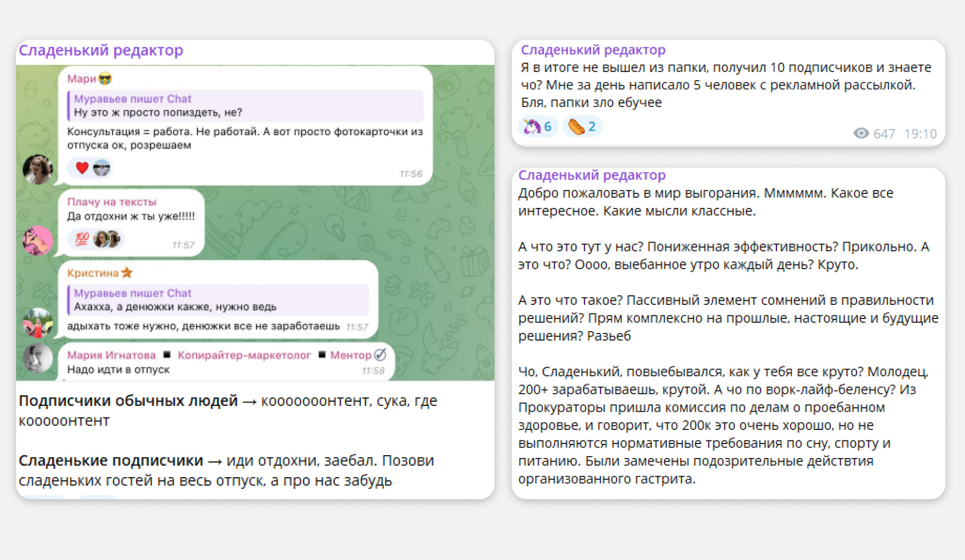This screenshot has width=965, height=560.
Task: Open Сладенький редактор title on папки post
Action: click(593, 50)
